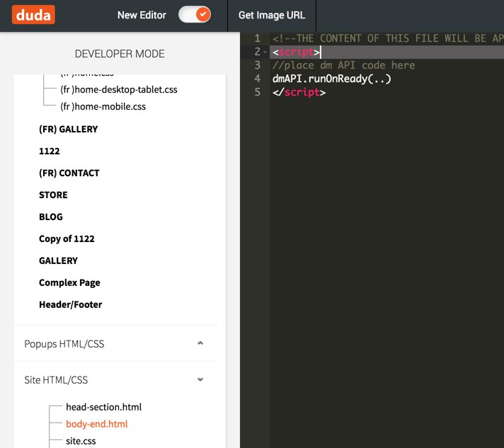The width and height of the screenshot is (504, 448).
Task: Toggle the New Editor switch
Action: (195, 15)
